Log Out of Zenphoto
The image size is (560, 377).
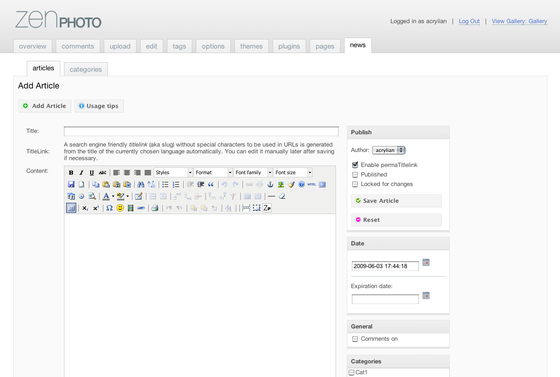(x=469, y=21)
